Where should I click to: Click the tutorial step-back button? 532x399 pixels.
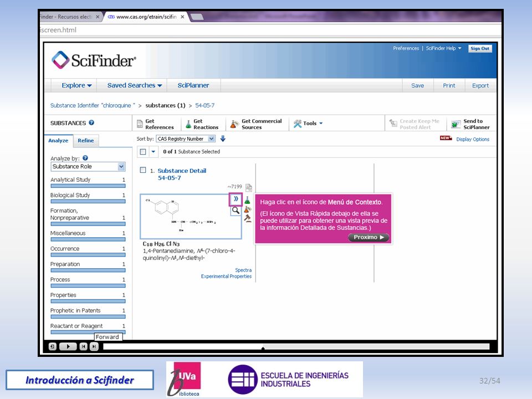[x=83, y=346]
